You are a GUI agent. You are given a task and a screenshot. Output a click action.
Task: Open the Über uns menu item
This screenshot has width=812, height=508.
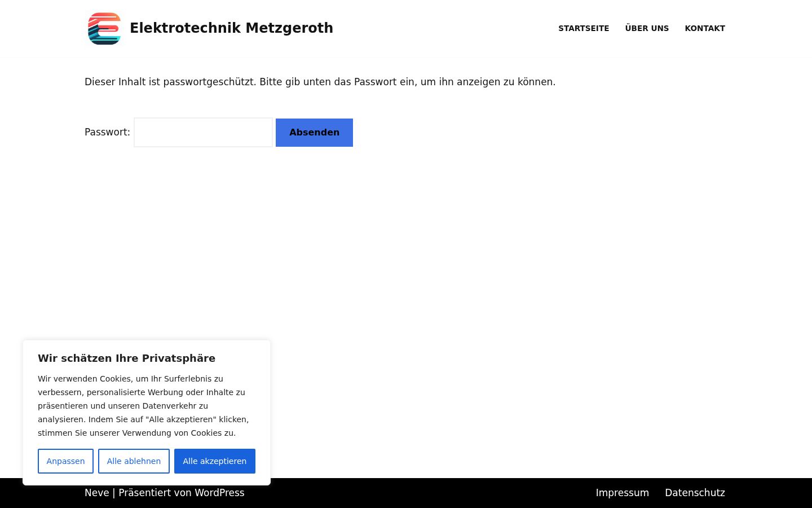[x=647, y=28]
